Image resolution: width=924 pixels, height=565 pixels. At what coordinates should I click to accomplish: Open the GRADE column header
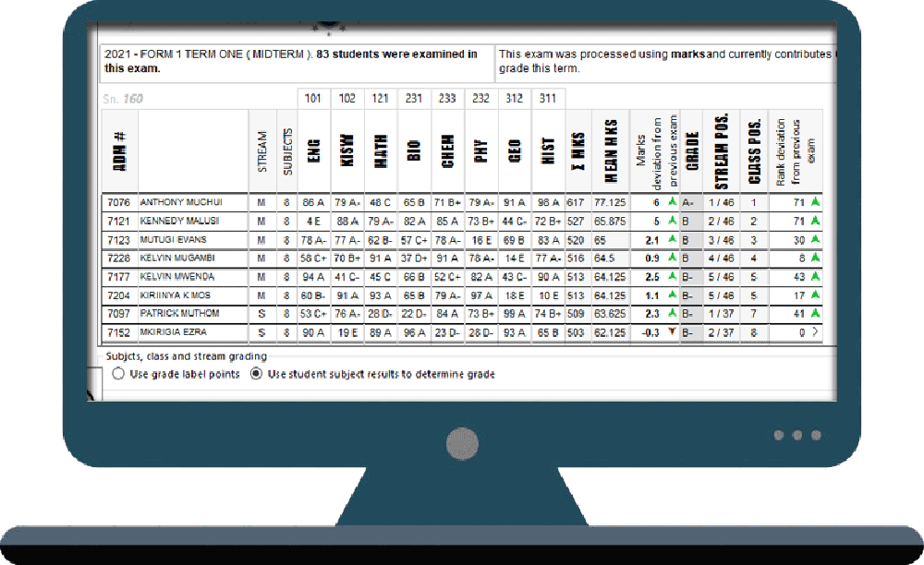pos(691,148)
